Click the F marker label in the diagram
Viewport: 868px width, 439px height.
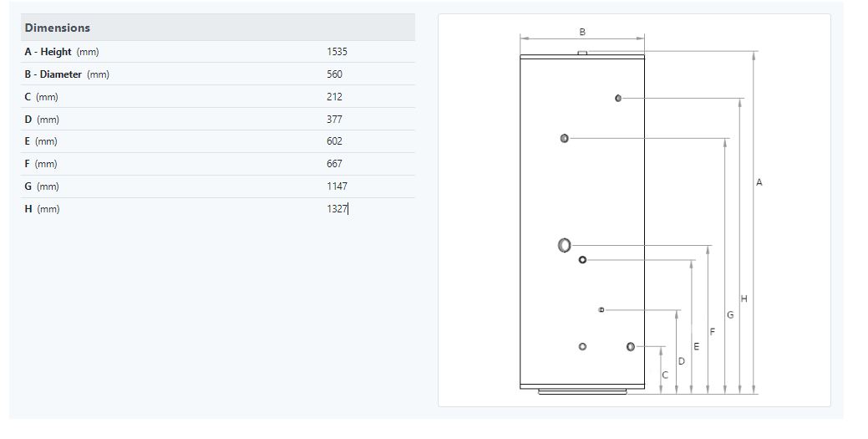pos(712,332)
